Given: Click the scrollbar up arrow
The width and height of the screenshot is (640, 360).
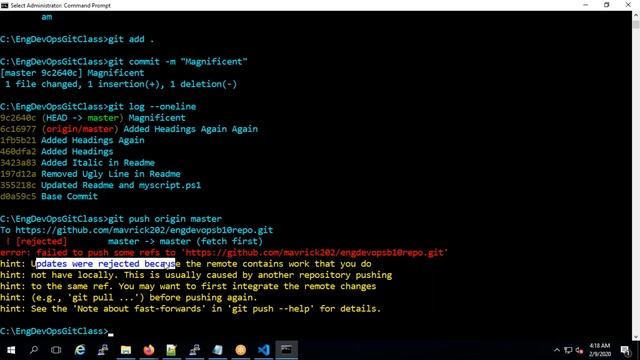Looking at the screenshot, I should pyautogui.click(x=636, y=15).
